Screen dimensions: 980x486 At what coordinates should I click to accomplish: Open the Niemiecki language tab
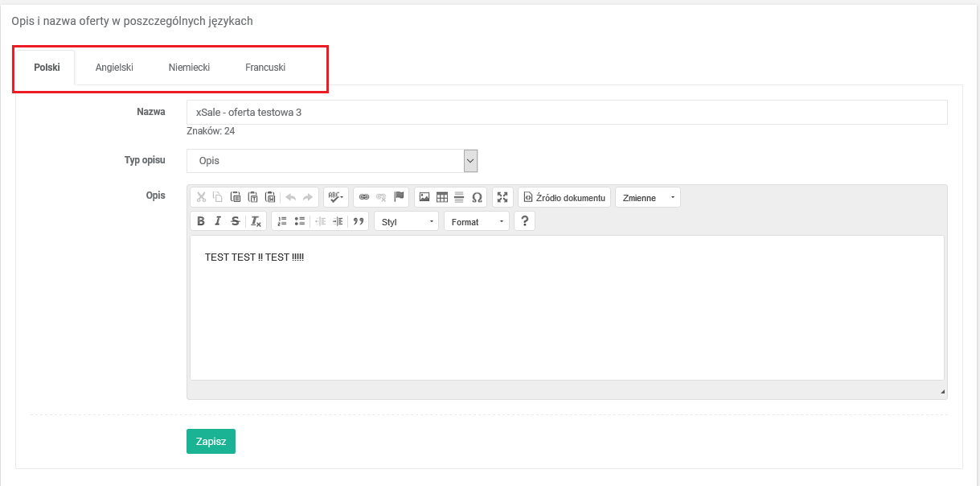(189, 68)
